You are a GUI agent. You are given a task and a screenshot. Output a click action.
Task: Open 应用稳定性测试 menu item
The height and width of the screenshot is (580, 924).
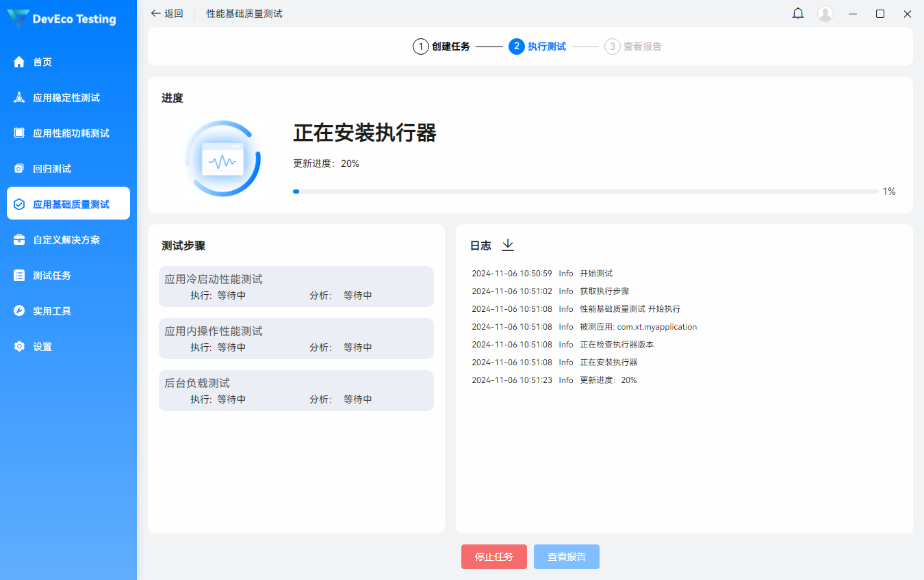coord(68,98)
